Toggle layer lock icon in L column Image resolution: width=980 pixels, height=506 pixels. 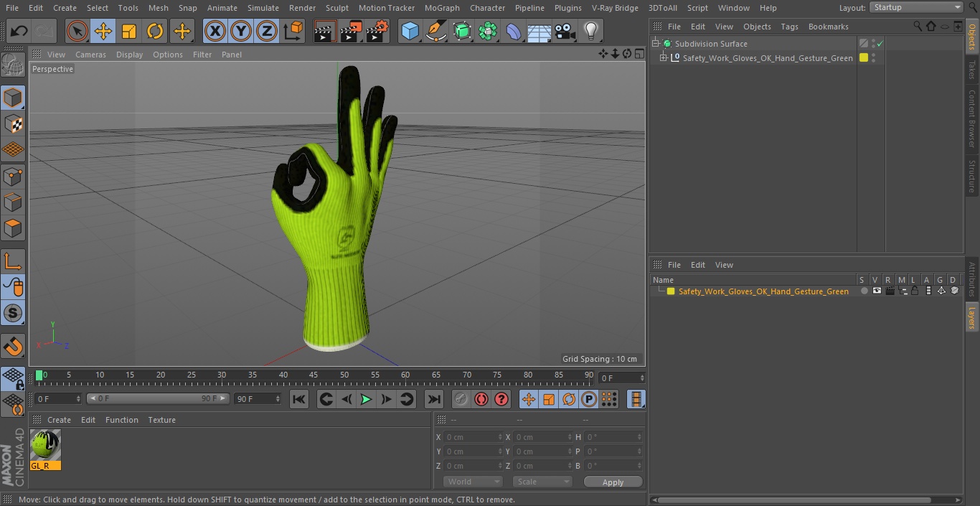tap(915, 291)
